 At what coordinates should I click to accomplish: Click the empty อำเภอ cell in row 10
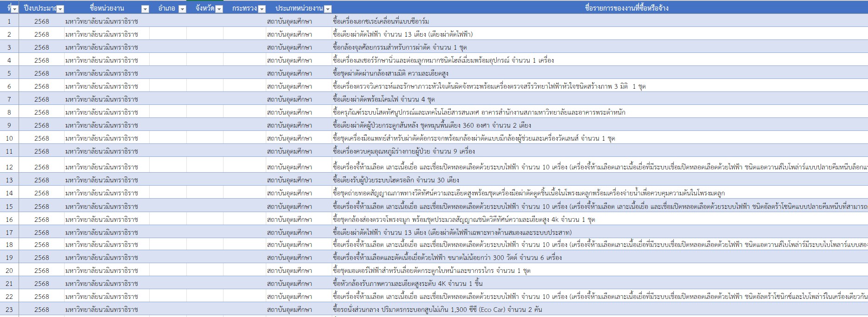coord(167,138)
